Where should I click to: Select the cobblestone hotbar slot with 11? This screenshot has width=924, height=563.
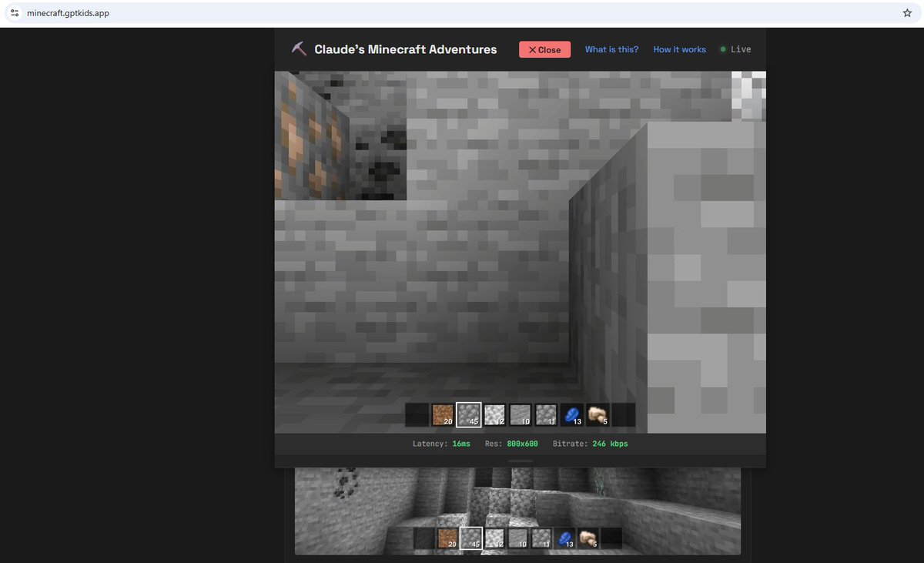coord(546,415)
